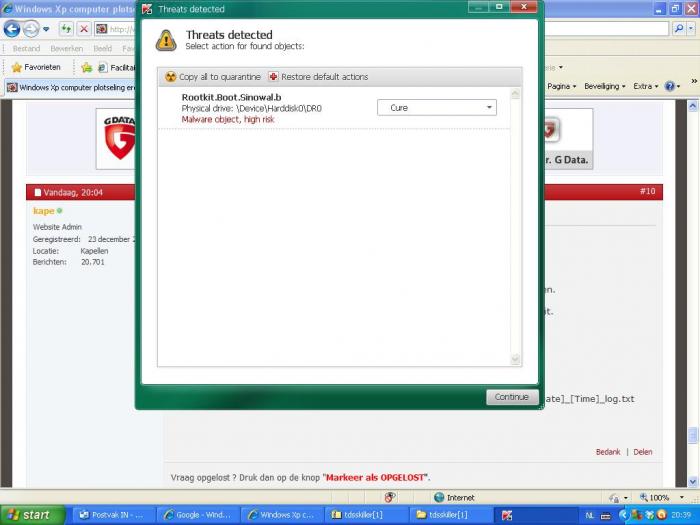Click the IE Stop (red X) icon

[83, 29]
